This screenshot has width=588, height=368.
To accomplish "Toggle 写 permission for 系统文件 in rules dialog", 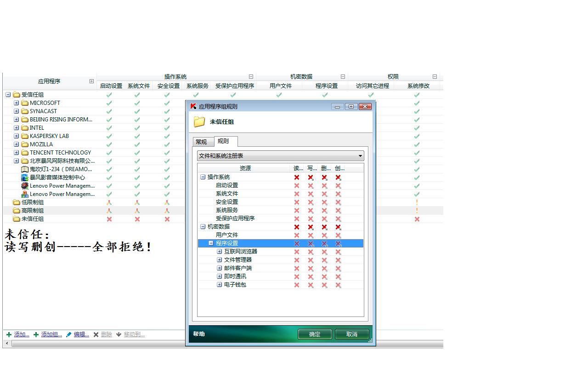I will tap(311, 194).
